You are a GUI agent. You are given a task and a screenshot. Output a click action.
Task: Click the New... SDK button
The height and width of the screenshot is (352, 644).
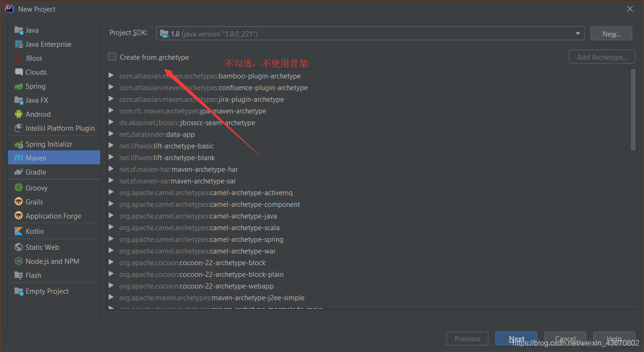coord(611,34)
